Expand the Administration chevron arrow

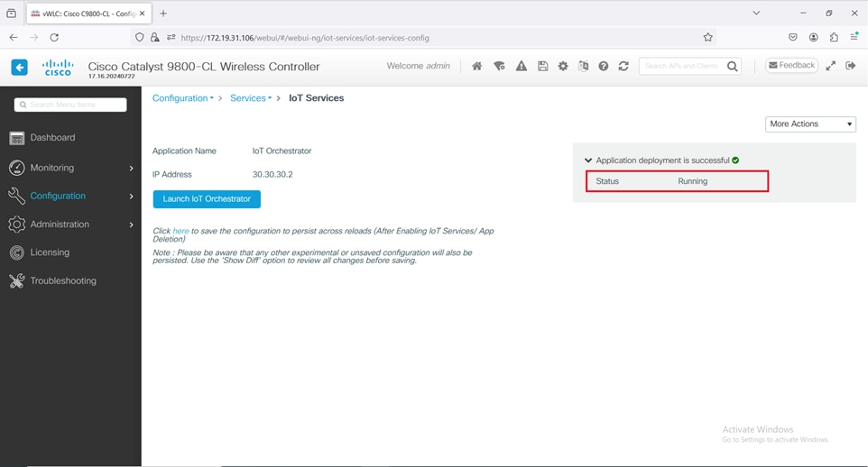point(131,224)
